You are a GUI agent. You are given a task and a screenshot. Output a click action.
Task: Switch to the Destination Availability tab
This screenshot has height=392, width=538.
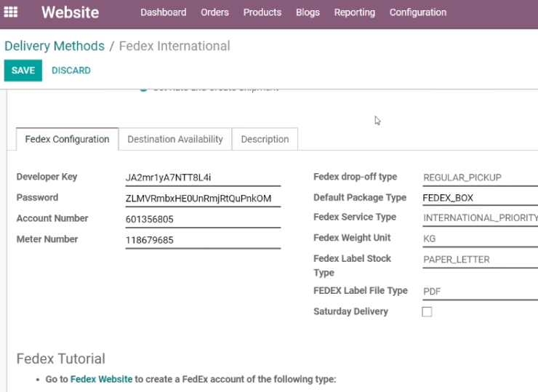pyautogui.click(x=175, y=139)
